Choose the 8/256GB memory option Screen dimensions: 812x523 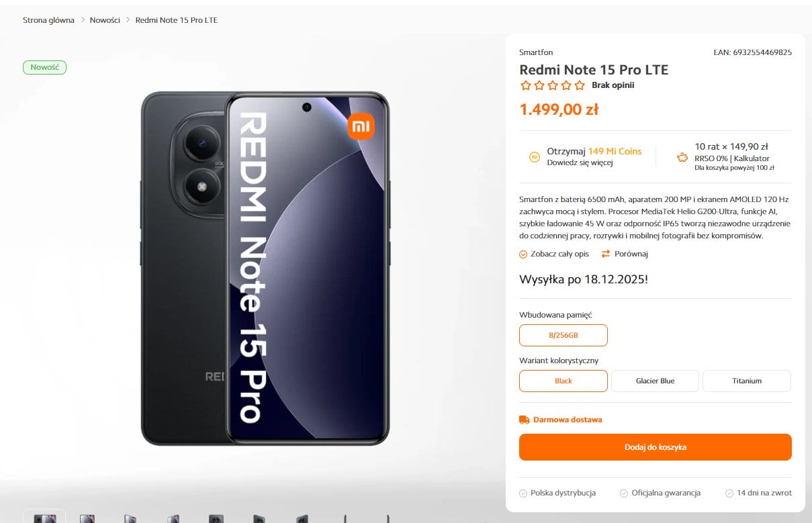click(x=563, y=335)
